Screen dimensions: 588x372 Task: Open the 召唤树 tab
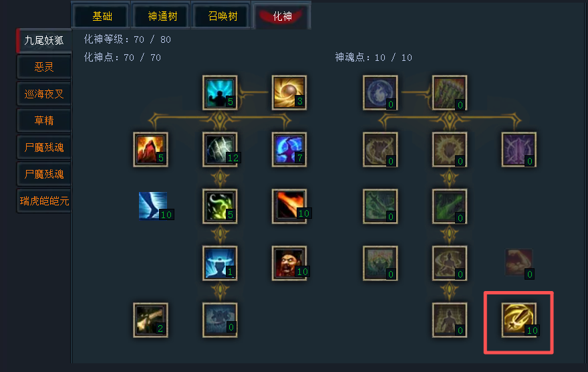click(223, 16)
